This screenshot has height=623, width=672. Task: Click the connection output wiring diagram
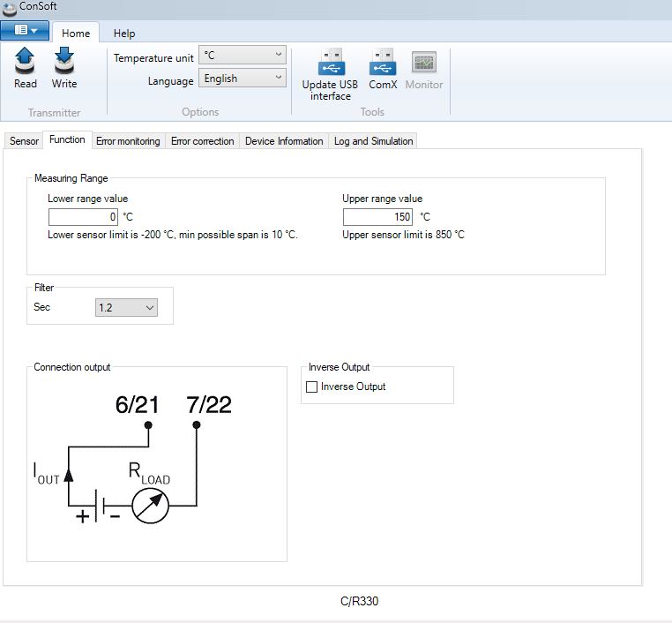pos(133,459)
